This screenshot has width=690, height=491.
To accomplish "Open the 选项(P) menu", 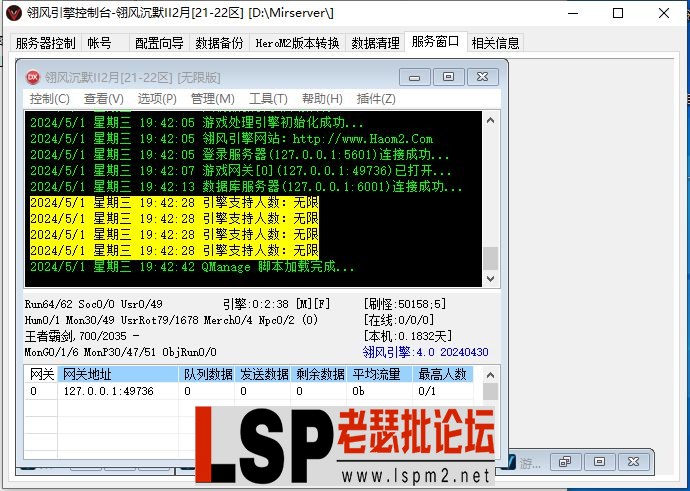I will (157, 99).
